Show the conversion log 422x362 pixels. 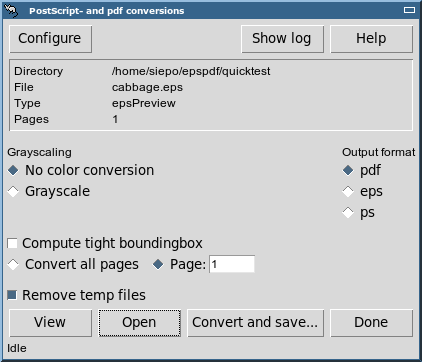[x=282, y=39]
